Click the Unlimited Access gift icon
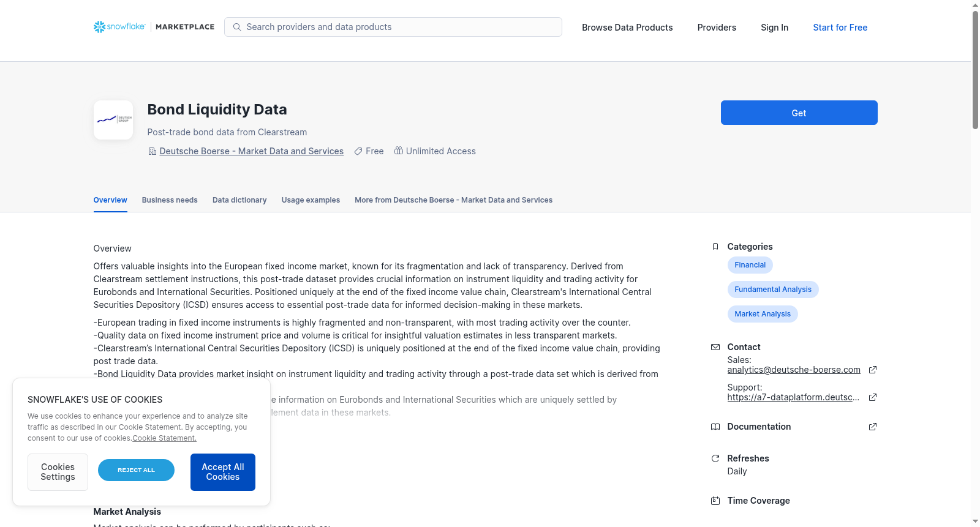The width and height of the screenshot is (980, 527). coord(399,151)
